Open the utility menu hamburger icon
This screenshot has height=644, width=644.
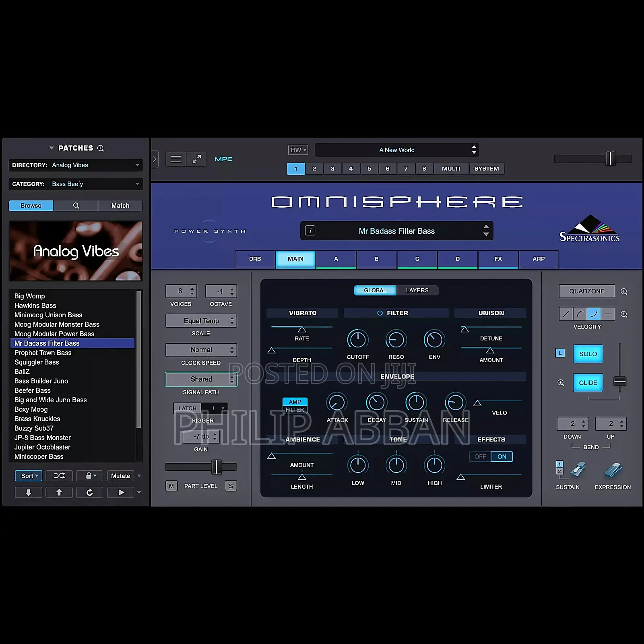pyautogui.click(x=176, y=159)
